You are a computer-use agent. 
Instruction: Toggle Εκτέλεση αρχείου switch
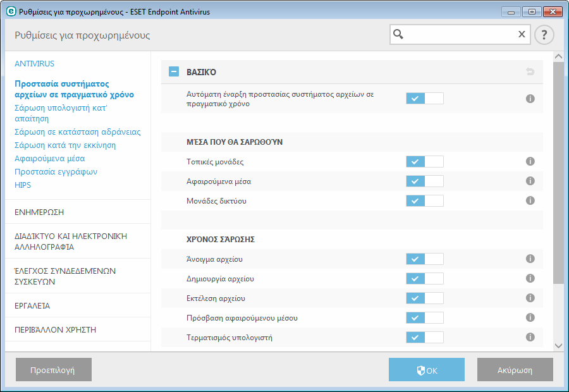[x=425, y=298]
